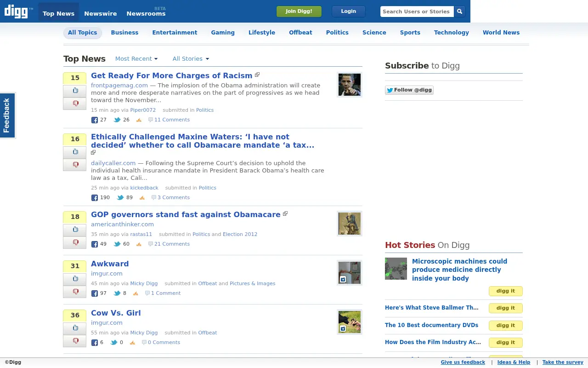Open the 21 Comments link

point(172,244)
